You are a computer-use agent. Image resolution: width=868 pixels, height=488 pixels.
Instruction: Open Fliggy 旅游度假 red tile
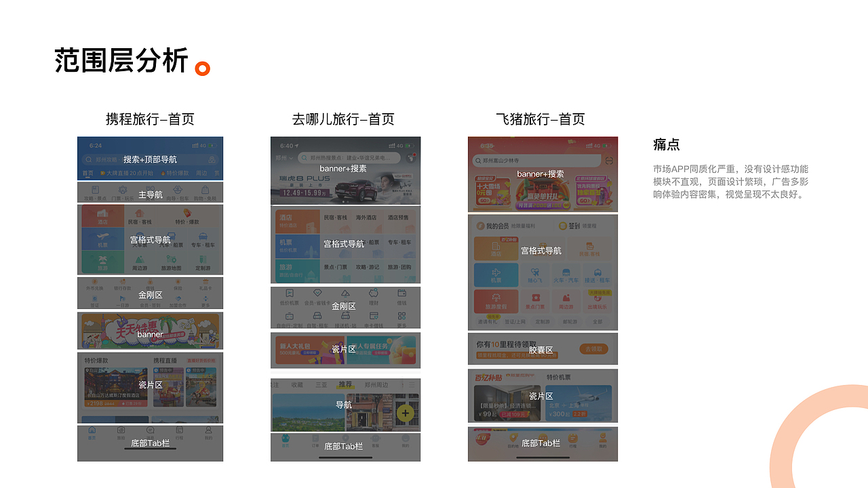pos(496,301)
